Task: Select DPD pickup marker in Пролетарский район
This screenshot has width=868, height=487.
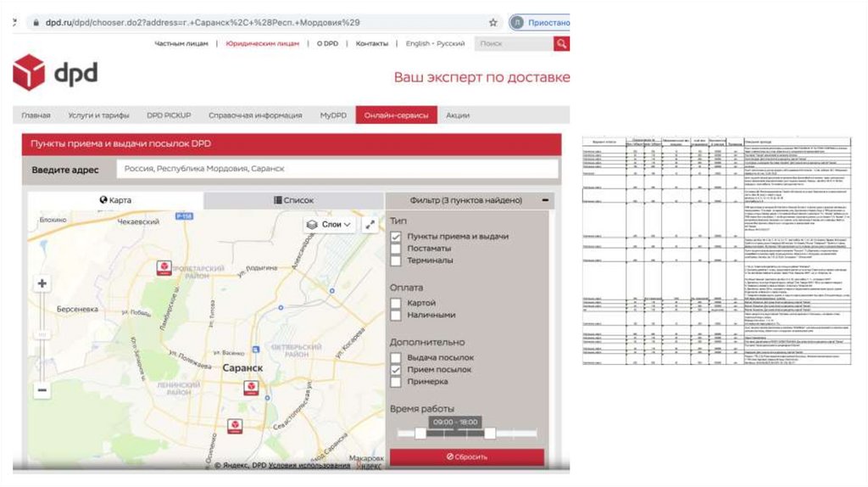Action: tap(164, 268)
